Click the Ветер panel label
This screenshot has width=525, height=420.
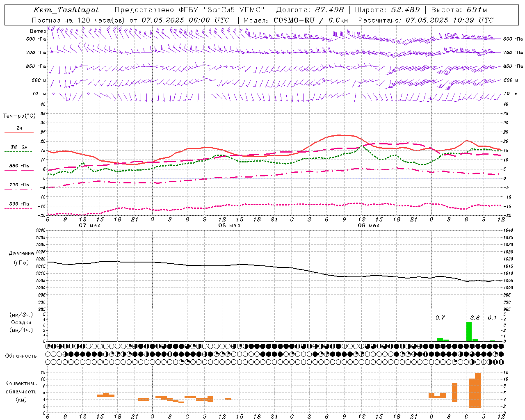tap(38, 31)
